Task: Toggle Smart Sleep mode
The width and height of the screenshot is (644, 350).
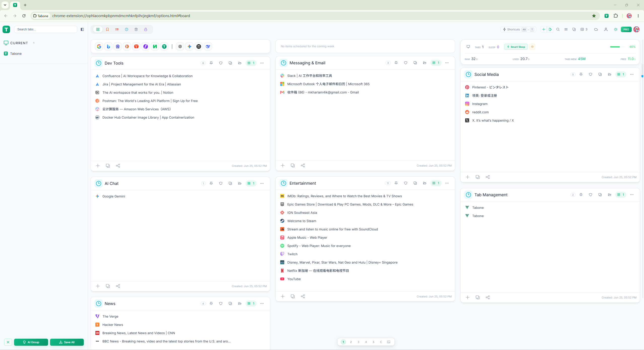Action: pos(516,47)
